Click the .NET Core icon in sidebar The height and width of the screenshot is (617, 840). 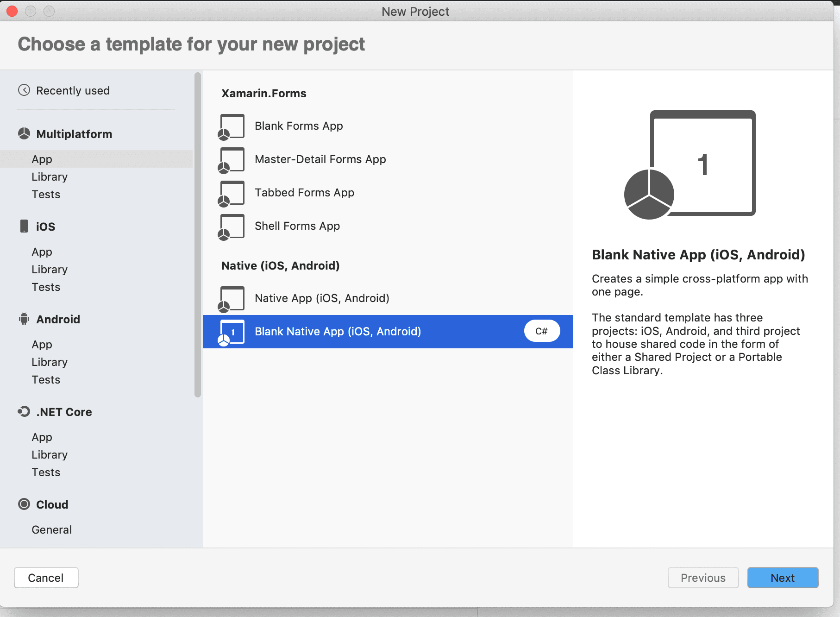click(x=24, y=412)
